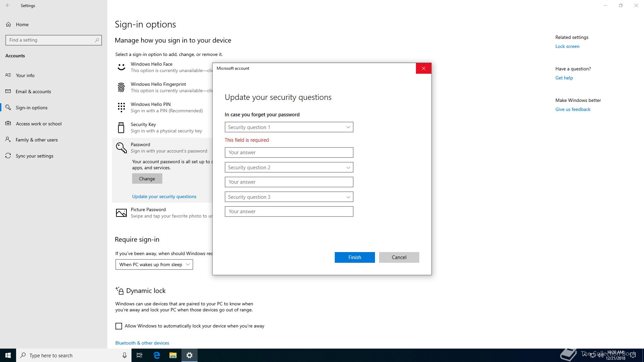
Task: Select the Windows Hello PIN keypad icon
Action: pyautogui.click(x=121, y=108)
